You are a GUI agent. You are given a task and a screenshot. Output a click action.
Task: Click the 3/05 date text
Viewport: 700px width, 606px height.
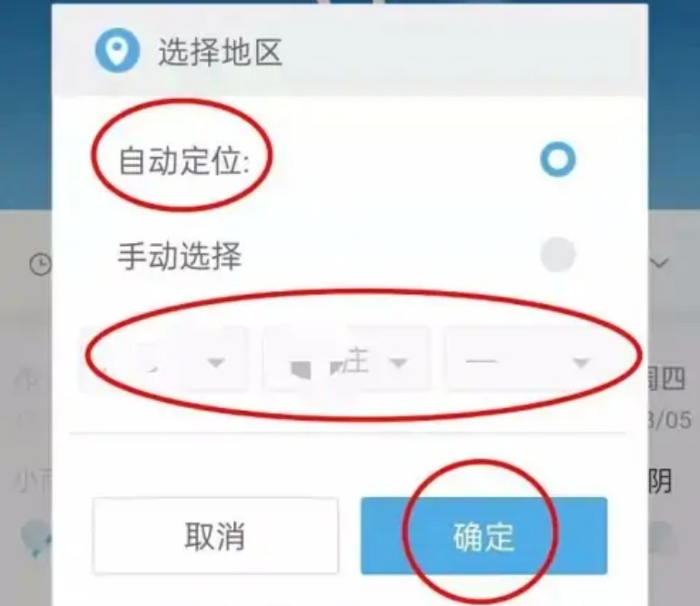[x=670, y=420]
